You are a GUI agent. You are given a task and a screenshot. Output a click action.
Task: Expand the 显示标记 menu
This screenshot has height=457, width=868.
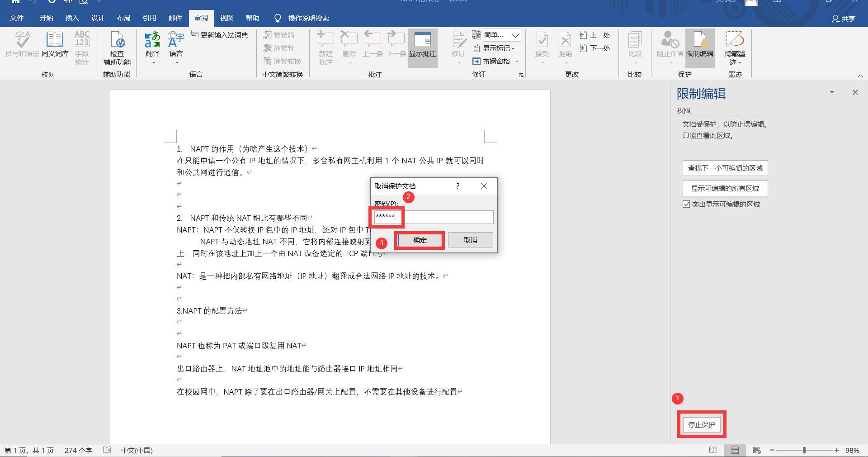(x=495, y=48)
